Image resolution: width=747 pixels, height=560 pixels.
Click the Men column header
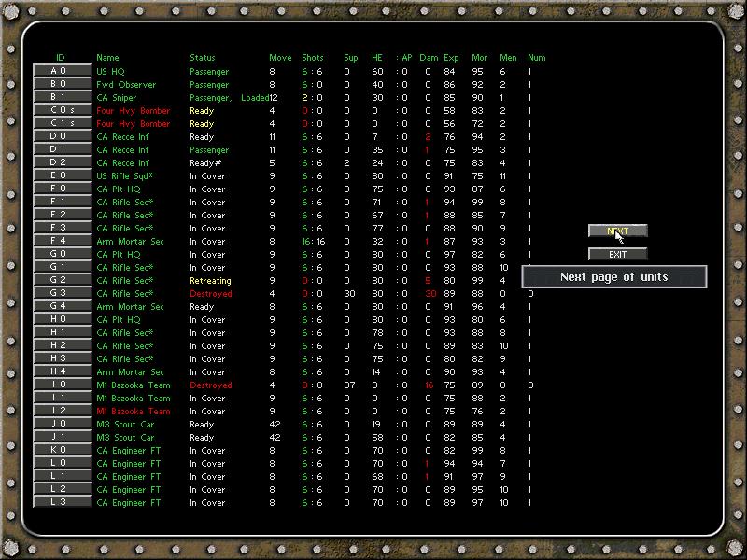508,58
